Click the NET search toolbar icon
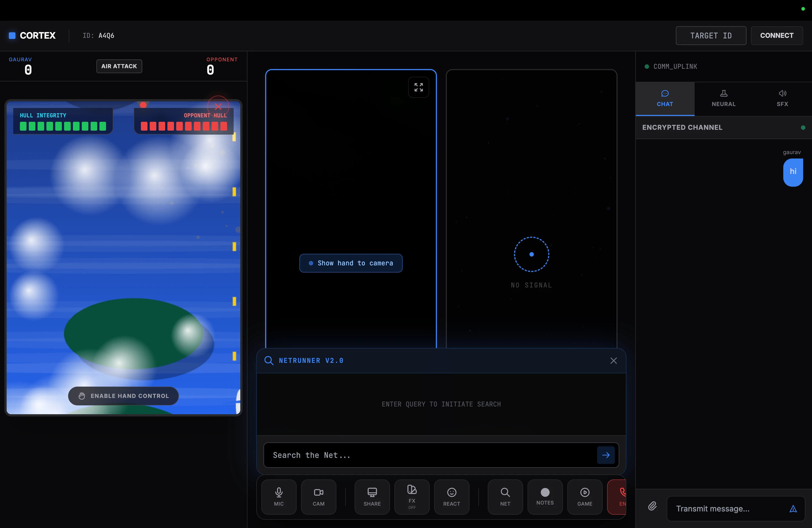 505,497
